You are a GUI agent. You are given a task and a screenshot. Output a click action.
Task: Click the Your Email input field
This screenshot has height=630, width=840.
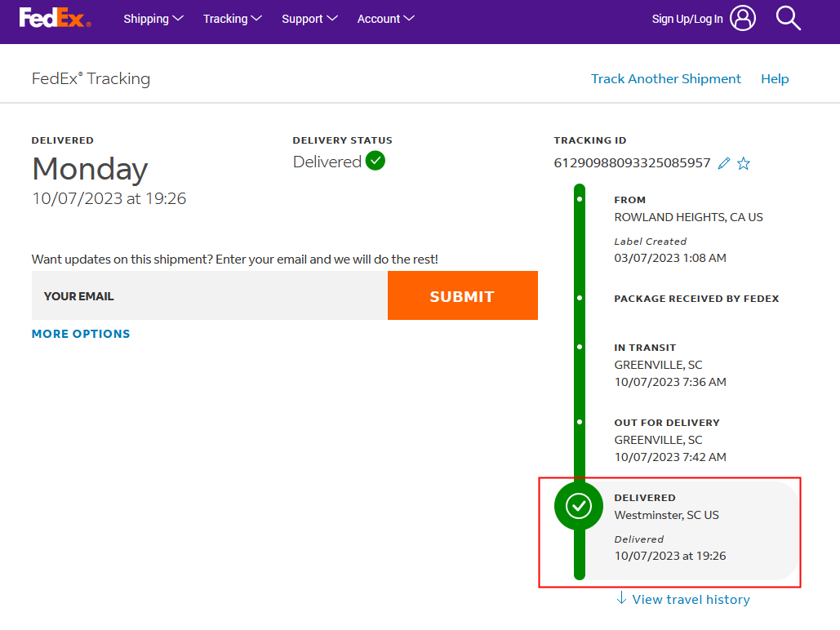[x=209, y=296]
